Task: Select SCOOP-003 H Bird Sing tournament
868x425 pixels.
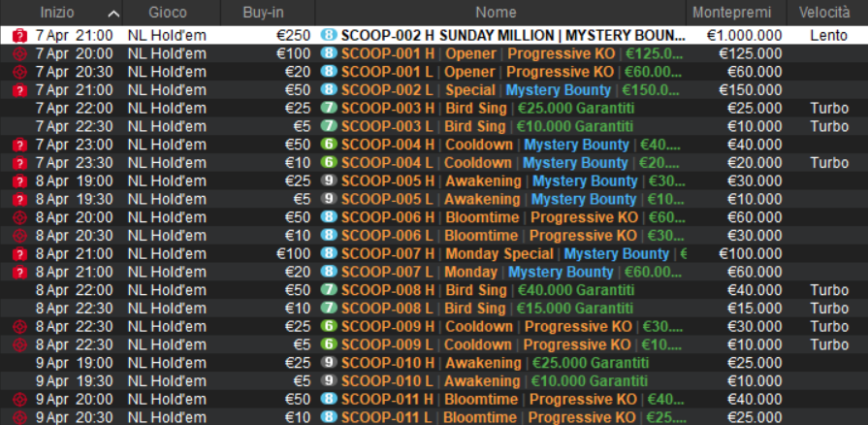Action: pyautogui.click(x=488, y=109)
